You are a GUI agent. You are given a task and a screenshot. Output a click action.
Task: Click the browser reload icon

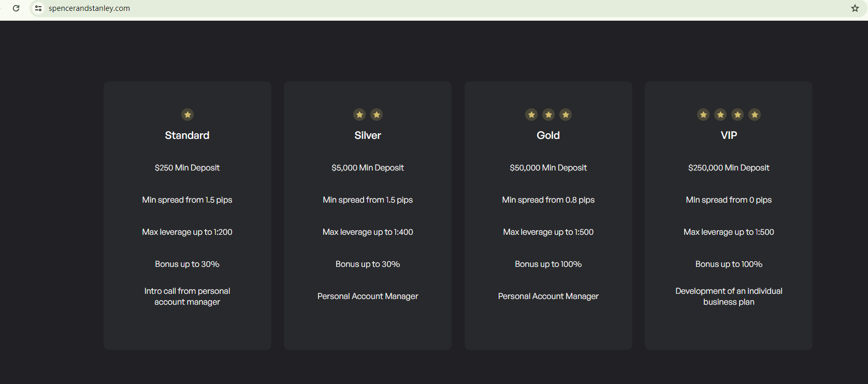(x=16, y=8)
